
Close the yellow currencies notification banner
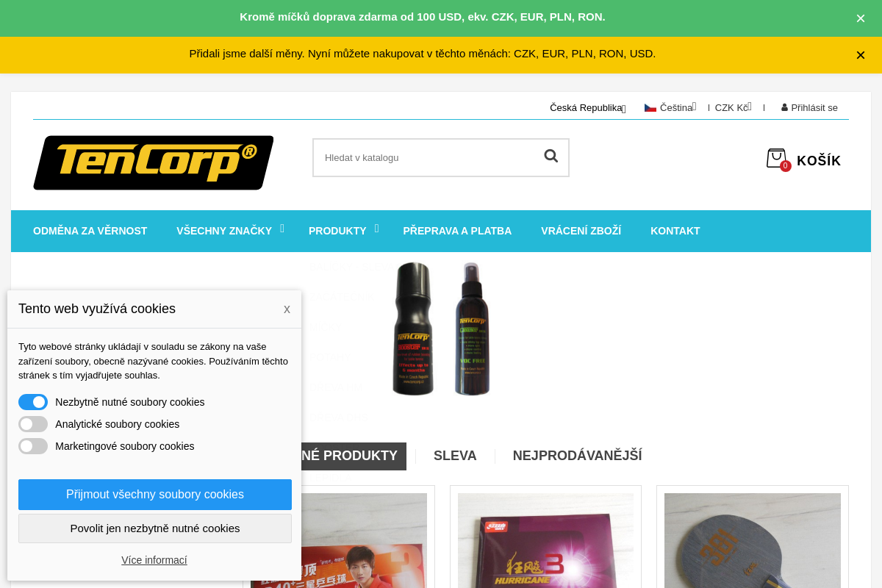pos(861,55)
